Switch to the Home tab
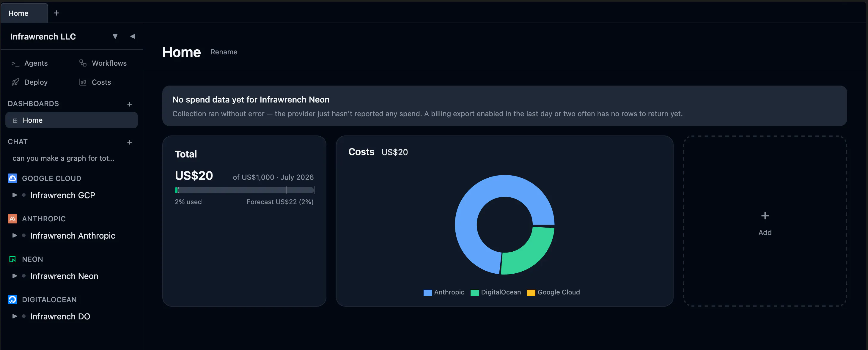868x350 pixels. (x=24, y=13)
